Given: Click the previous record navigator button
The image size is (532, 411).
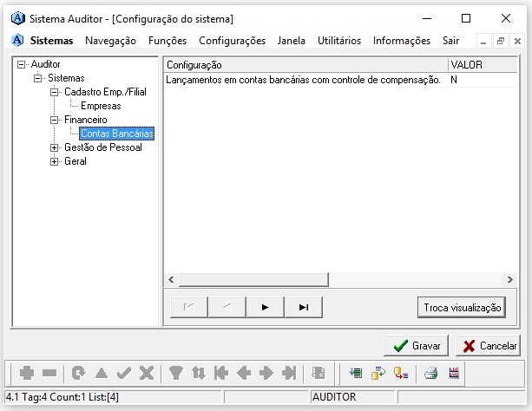Looking at the screenshot, I should point(227,307).
